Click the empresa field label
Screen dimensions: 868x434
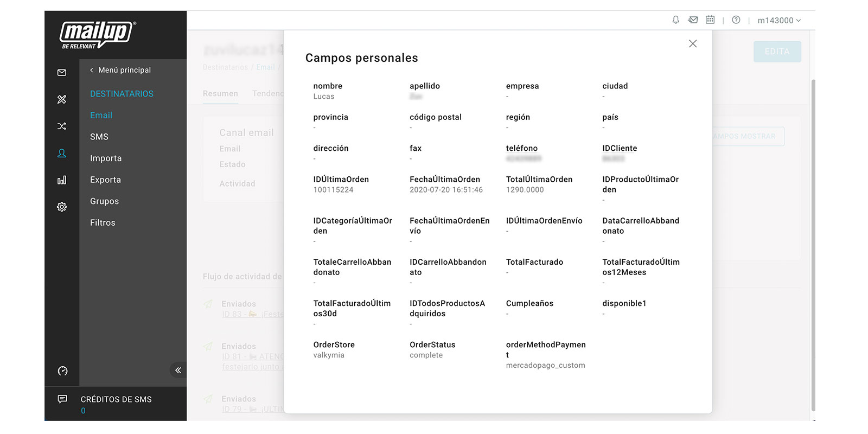[x=522, y=86]
